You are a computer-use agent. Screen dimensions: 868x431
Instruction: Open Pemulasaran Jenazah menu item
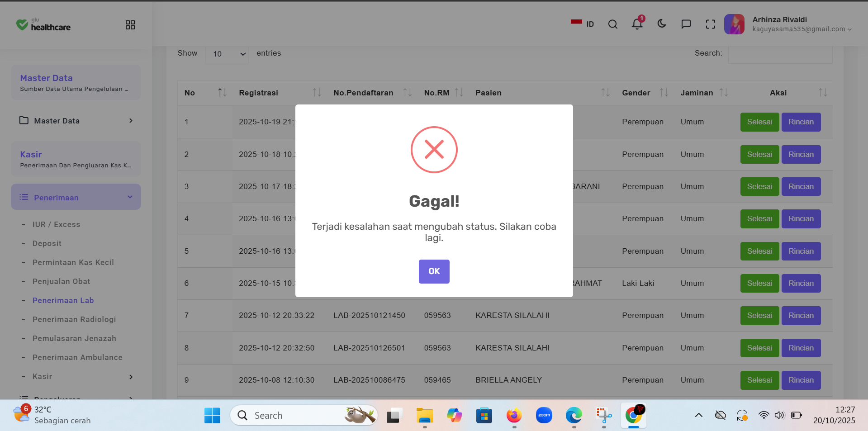74,338
